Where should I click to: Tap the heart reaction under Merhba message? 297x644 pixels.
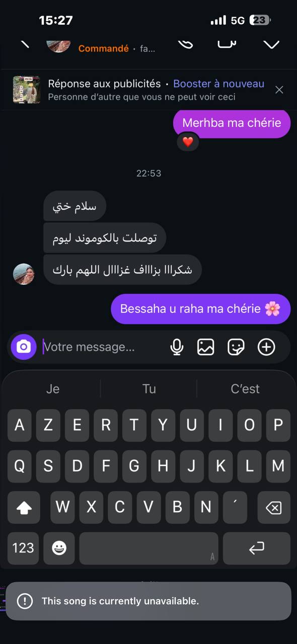point(188,142)
